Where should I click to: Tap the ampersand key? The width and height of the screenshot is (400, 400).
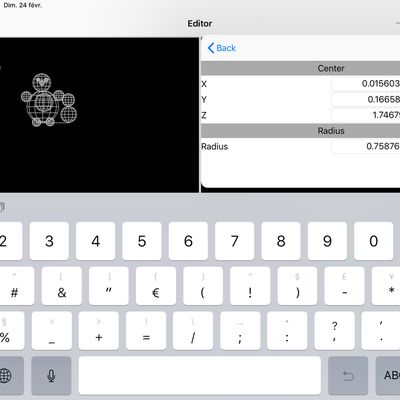[x=62, y=286]
